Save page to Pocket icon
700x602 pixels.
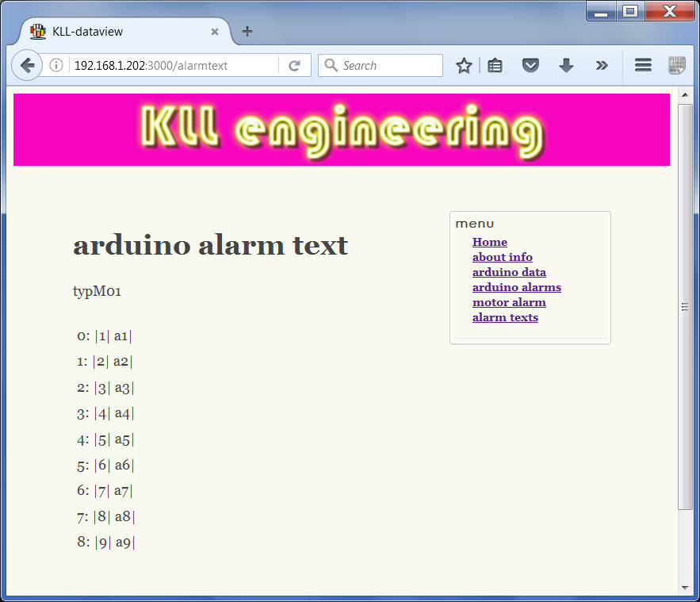[x=530, y=66]
